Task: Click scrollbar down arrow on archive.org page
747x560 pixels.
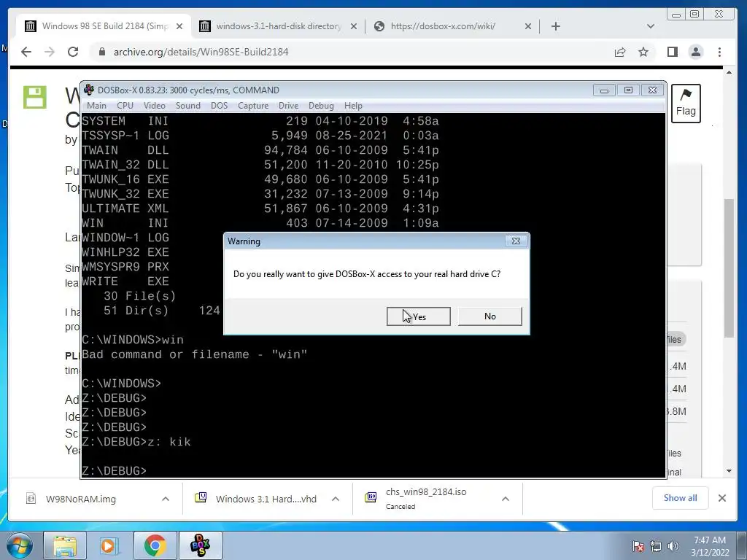Action: pos(729,472)
